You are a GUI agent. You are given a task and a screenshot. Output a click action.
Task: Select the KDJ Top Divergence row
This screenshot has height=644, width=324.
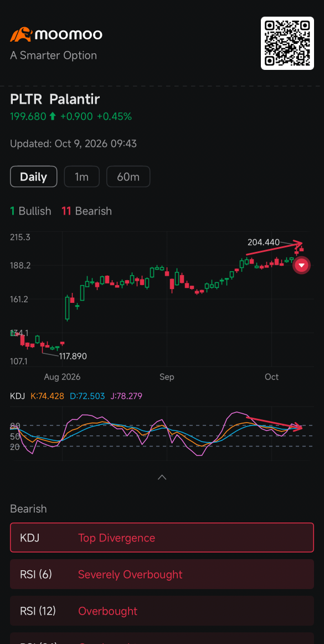[162, 537]
